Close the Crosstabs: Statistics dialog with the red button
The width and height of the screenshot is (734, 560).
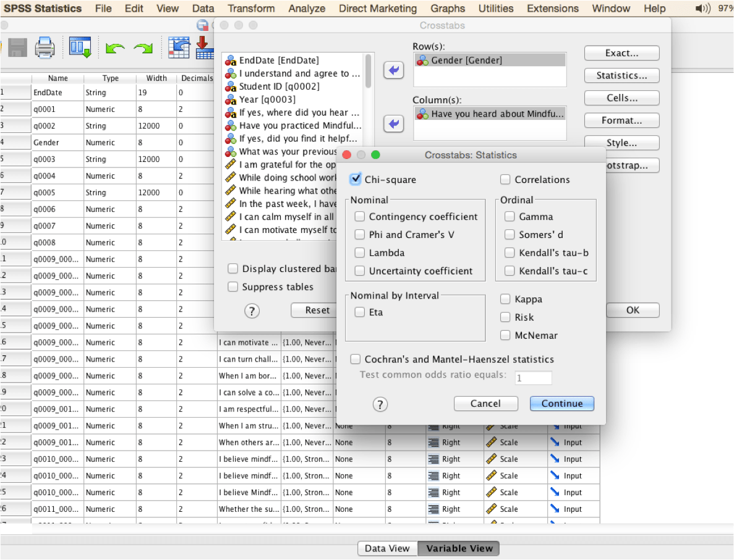[x=347, y=155]
